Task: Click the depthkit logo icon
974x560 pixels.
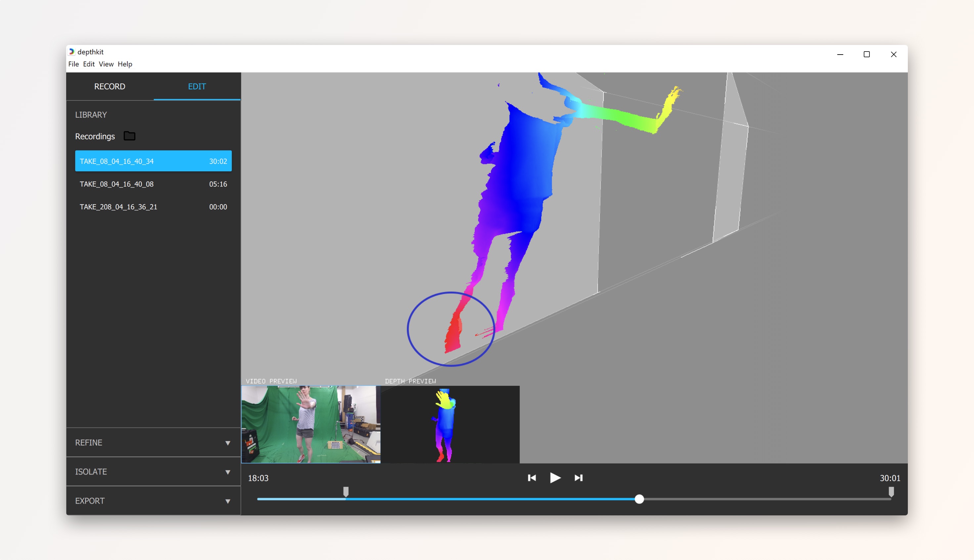Action: pyautogui.click(x=71, y=52)
